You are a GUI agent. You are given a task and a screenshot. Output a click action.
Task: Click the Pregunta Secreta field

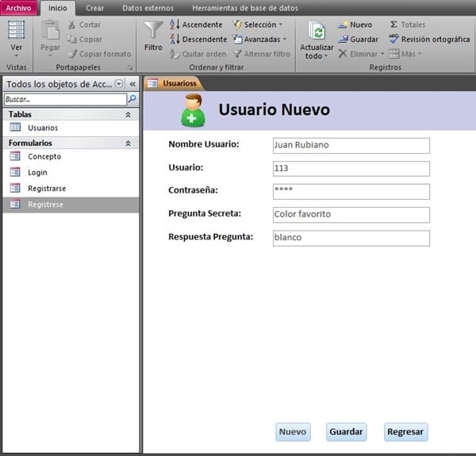(x=351, y=214)
